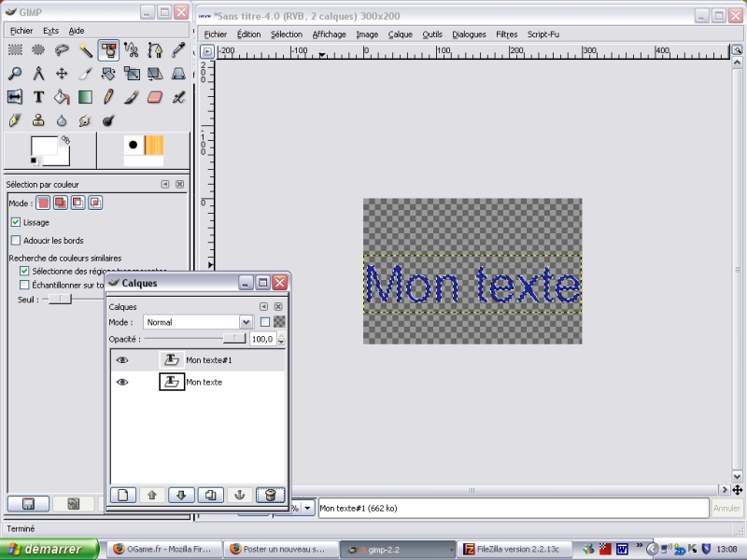Select the Flip tool
The width and height of the screenshot is (747, 560).
(x=15, y=97)
